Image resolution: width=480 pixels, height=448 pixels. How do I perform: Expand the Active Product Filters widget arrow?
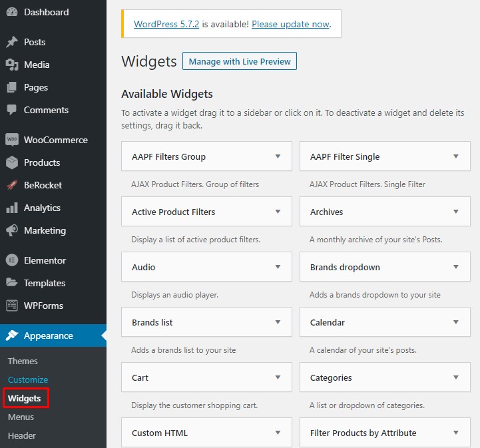[278, 212]
